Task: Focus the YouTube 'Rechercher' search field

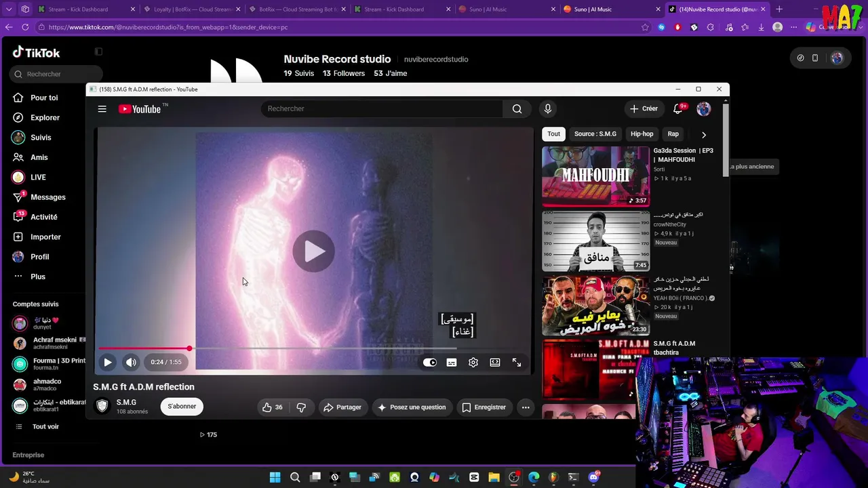Action: (382, 109)
